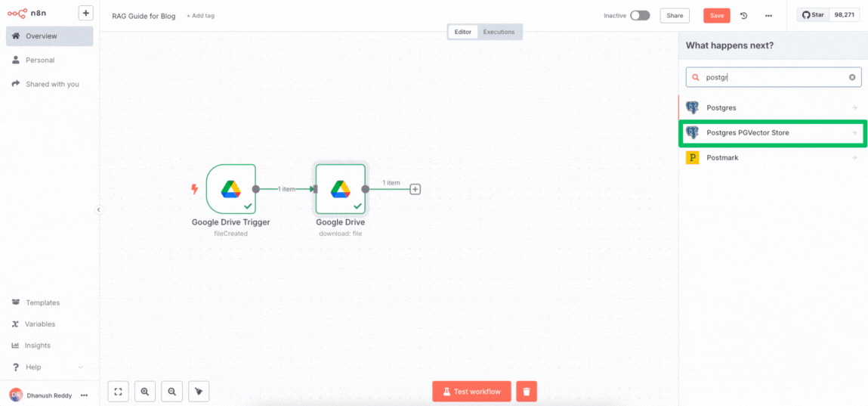Zoom out of the workflow canvas
This screenshot has width=868, height=406.
(x=172, y=392)
